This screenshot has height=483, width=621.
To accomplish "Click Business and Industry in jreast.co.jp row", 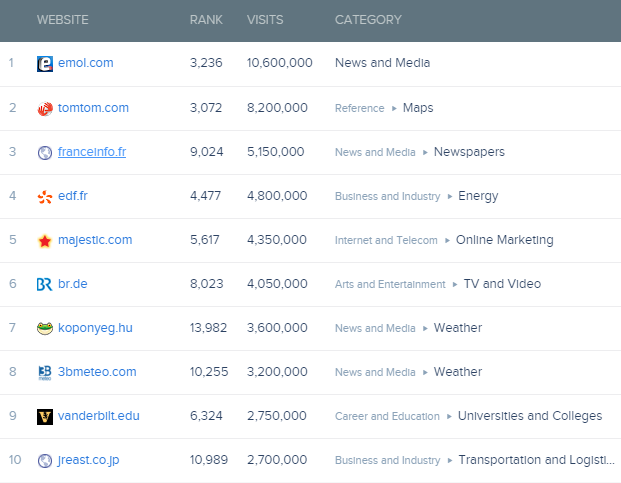I will (x=387, y=460).
